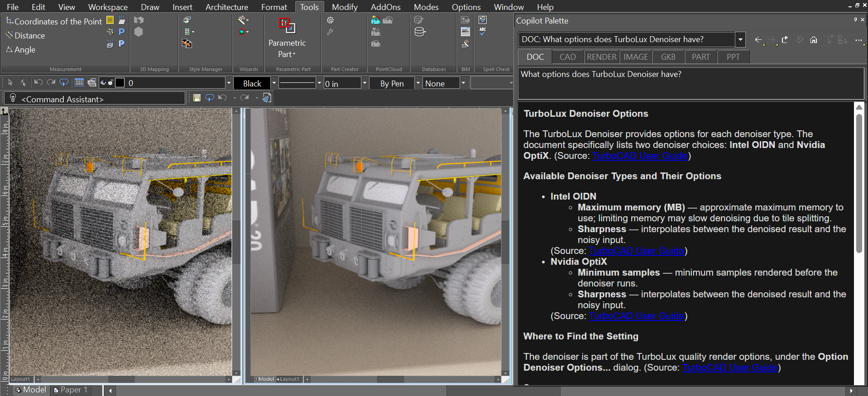Expand the line style dropdown
Image resolution: width=868 pixels, height=396 pixels.
(x=319, y=83)
